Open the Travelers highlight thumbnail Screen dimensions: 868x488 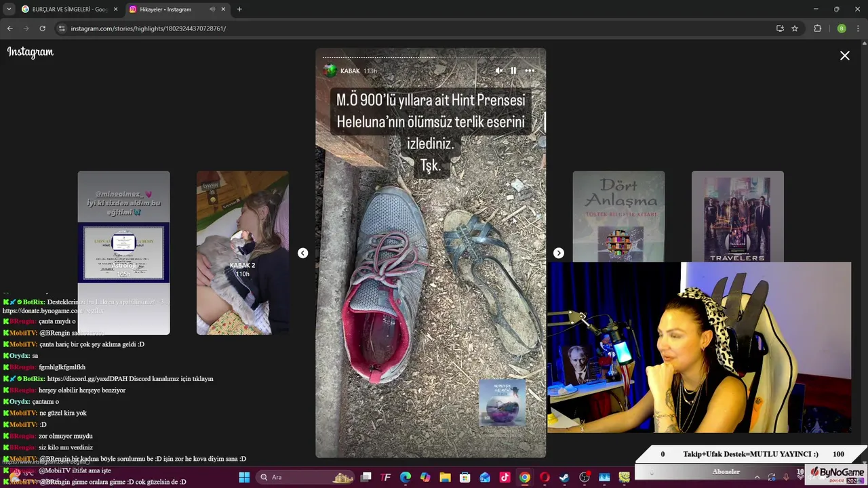click(737, 216)
